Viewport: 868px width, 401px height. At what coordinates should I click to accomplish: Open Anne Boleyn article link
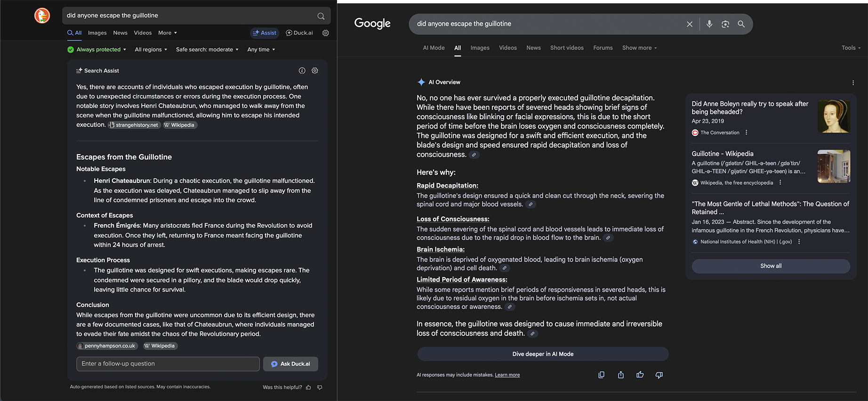[x=750, y=108]
